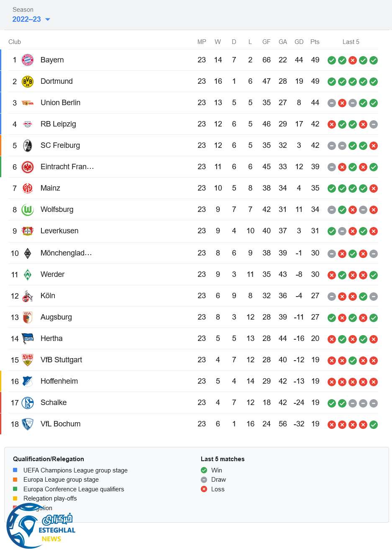Viewport: 392px width, 560px height.
Task: Click the RB Leipzig logo
Action: tap(28, 124)
